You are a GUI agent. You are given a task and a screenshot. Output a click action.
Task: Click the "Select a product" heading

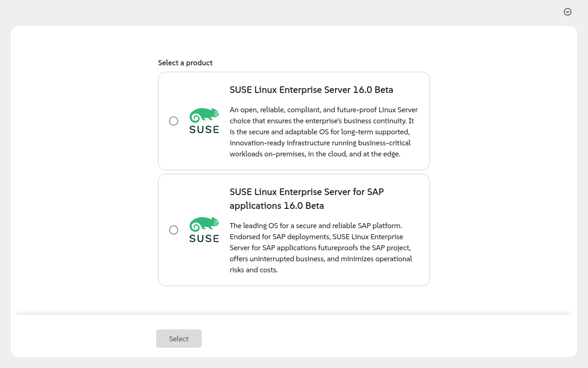(x=185, y=63)
